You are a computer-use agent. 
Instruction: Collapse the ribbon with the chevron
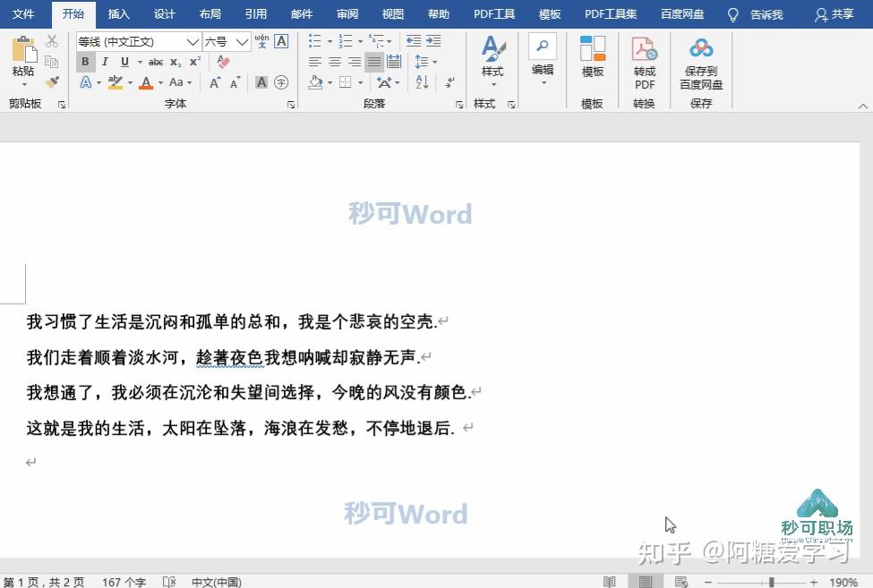tap(862, 106)
